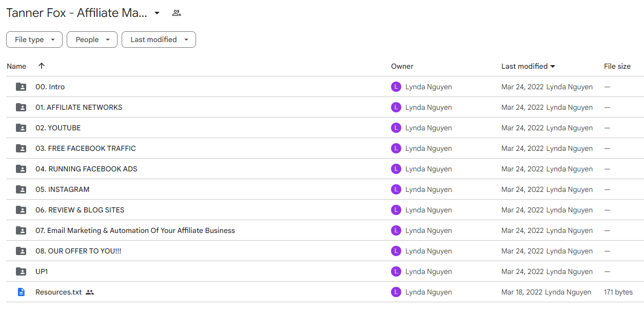Image resolution: width=644 pixels, height=312 pixels.
Task: Click the document icon for Resources.txt
Action: click(21, 292)
